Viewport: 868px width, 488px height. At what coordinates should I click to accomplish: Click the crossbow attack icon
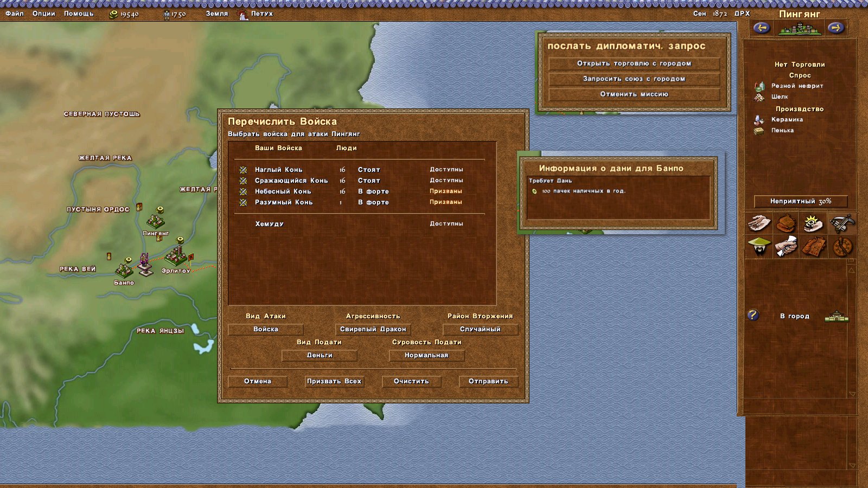pyautogui.click(x=841, y=223)
